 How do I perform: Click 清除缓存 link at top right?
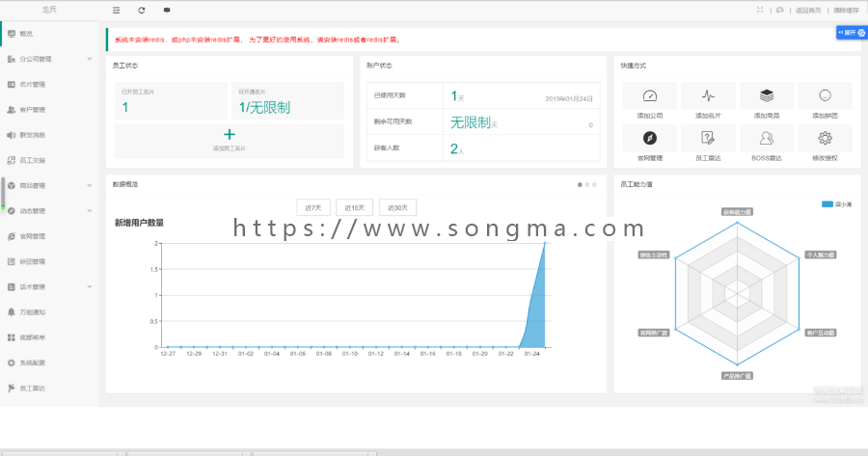[846, 11]
